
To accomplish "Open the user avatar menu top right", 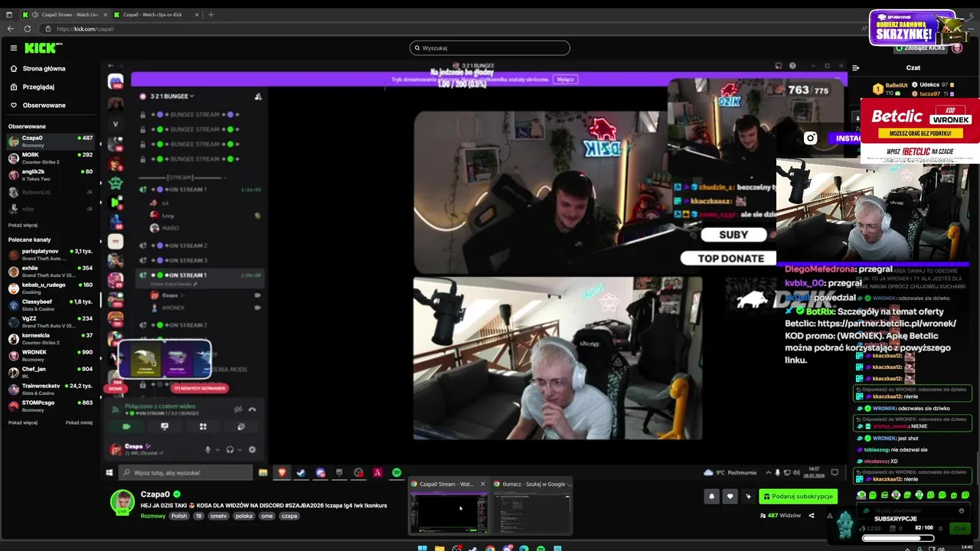I will [x=957, y=47].
